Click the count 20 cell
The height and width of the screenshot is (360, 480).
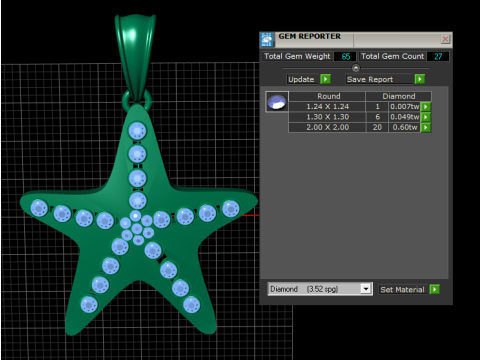tap(377, 127)
